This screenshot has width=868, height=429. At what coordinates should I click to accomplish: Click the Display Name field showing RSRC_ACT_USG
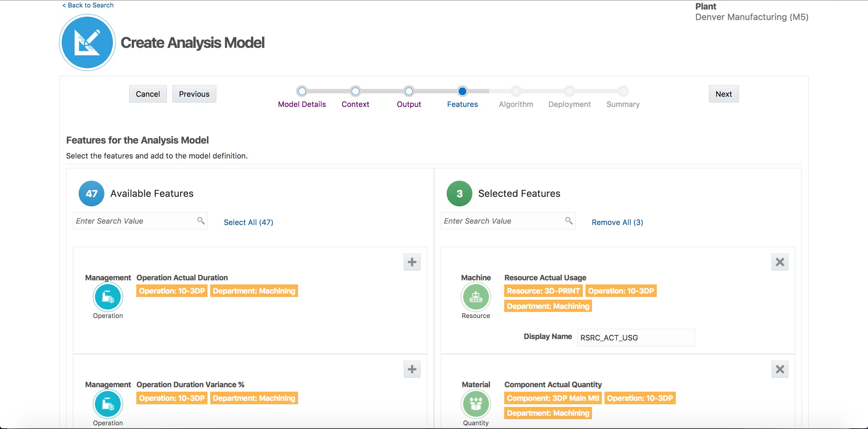coord(635,337)
